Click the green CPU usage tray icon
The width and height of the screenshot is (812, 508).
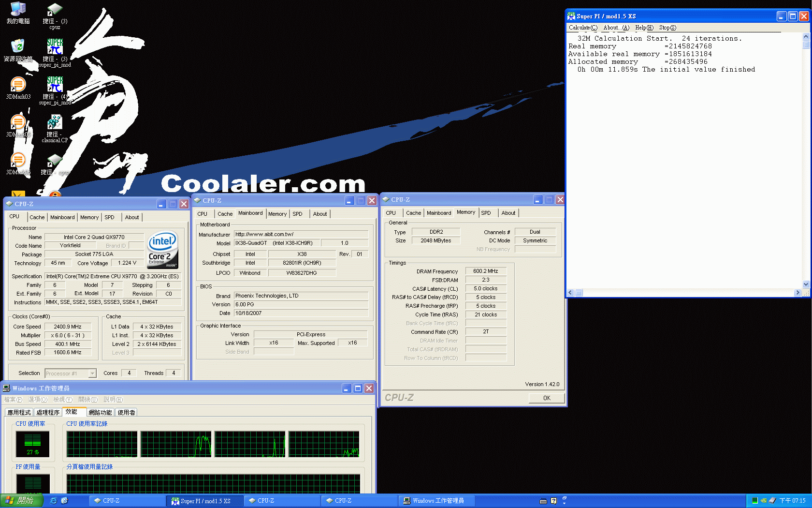coord(754,501)
